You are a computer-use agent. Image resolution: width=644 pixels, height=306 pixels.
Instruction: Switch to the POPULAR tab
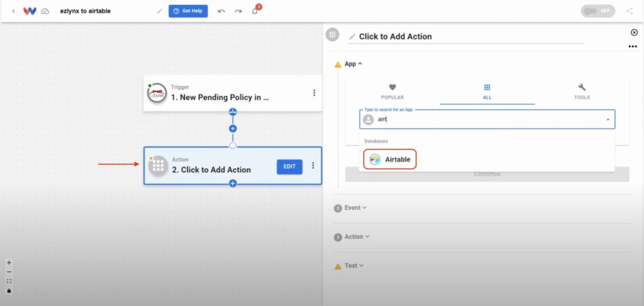(x=392, y=92)
